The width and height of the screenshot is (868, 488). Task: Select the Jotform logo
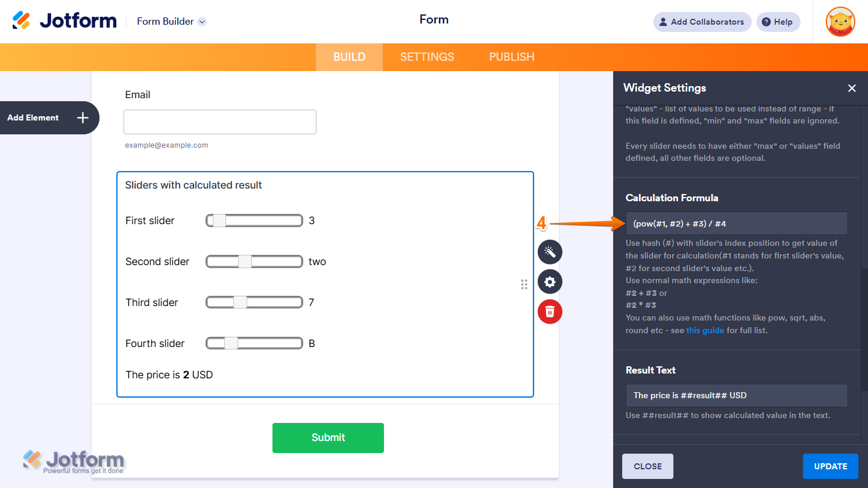click(64, 20)
